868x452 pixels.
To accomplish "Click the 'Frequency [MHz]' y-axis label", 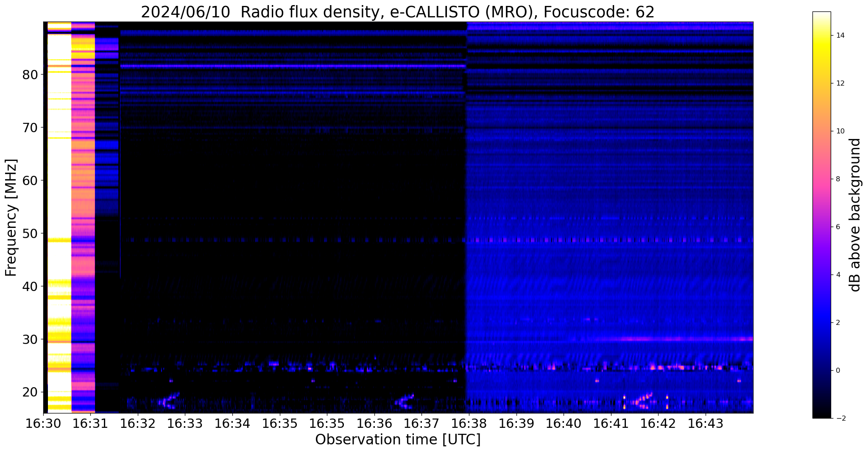I will click(x=11, y=217).
